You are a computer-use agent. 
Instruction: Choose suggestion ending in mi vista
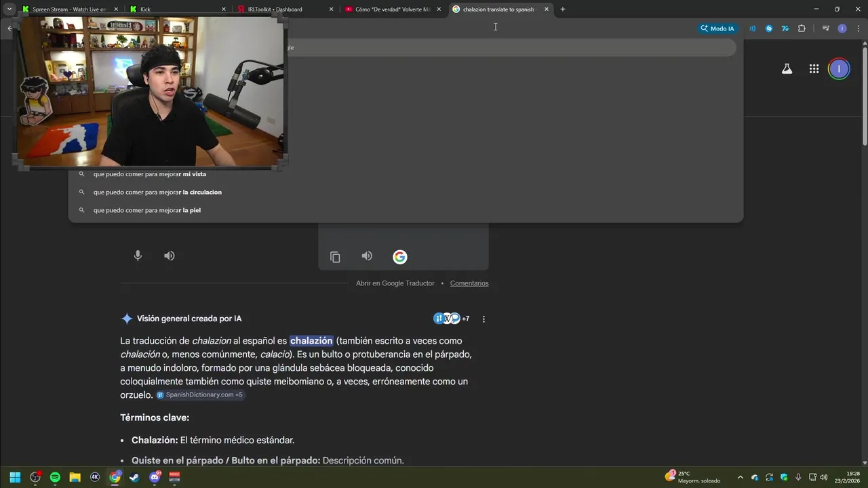(x=406, y=174)
